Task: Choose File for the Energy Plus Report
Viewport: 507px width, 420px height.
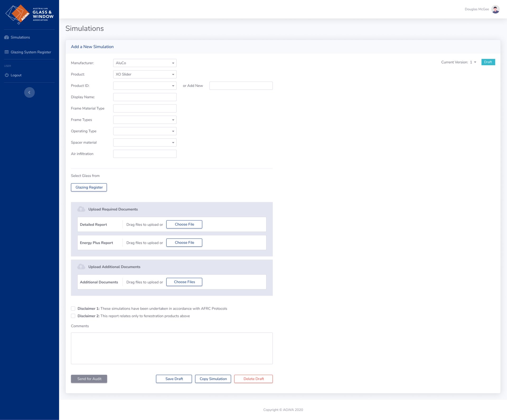Action: [x=184, y=243]
